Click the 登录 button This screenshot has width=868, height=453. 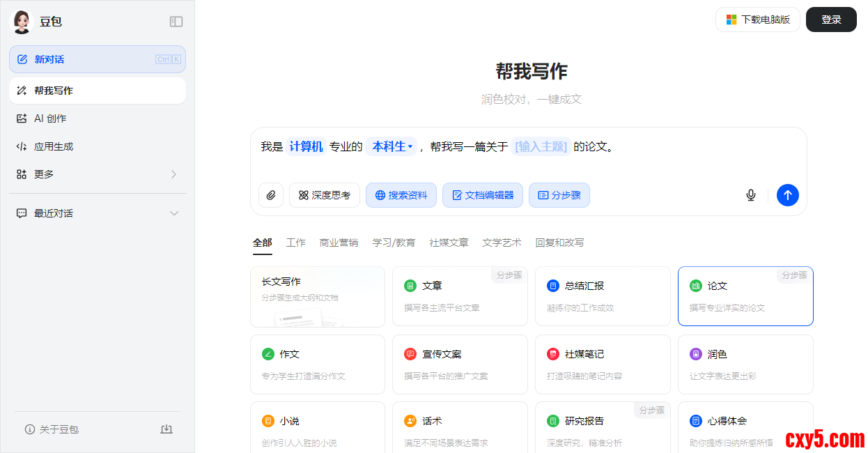(x=831, y=20)
